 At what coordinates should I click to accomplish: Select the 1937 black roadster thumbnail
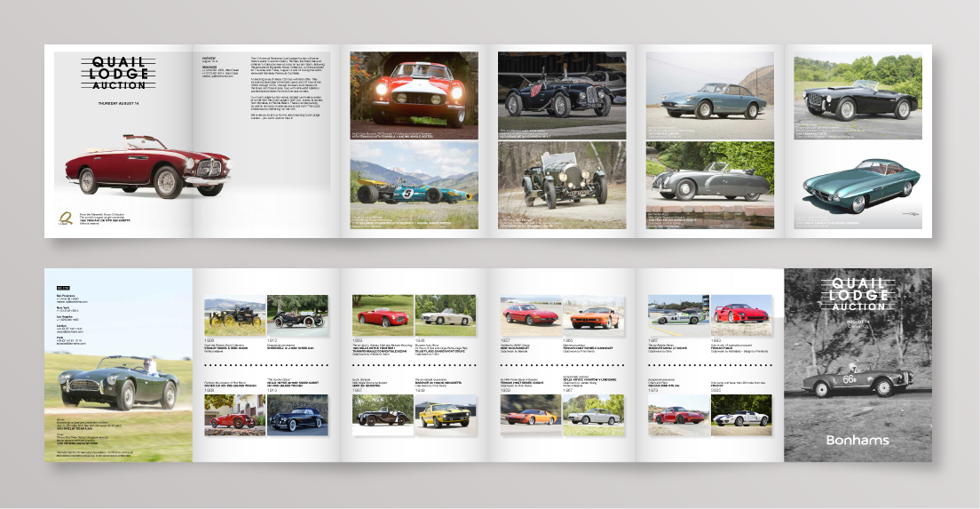tap(383, 415)
